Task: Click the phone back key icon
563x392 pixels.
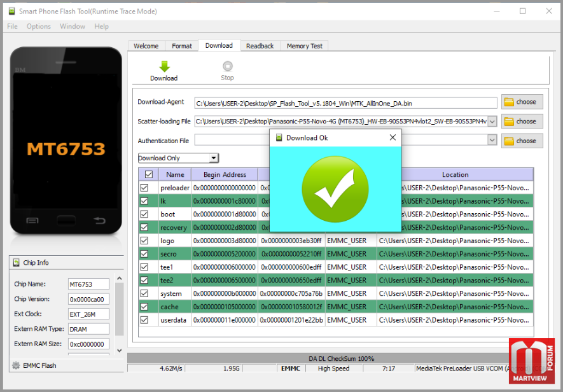Action: [99, 220]
